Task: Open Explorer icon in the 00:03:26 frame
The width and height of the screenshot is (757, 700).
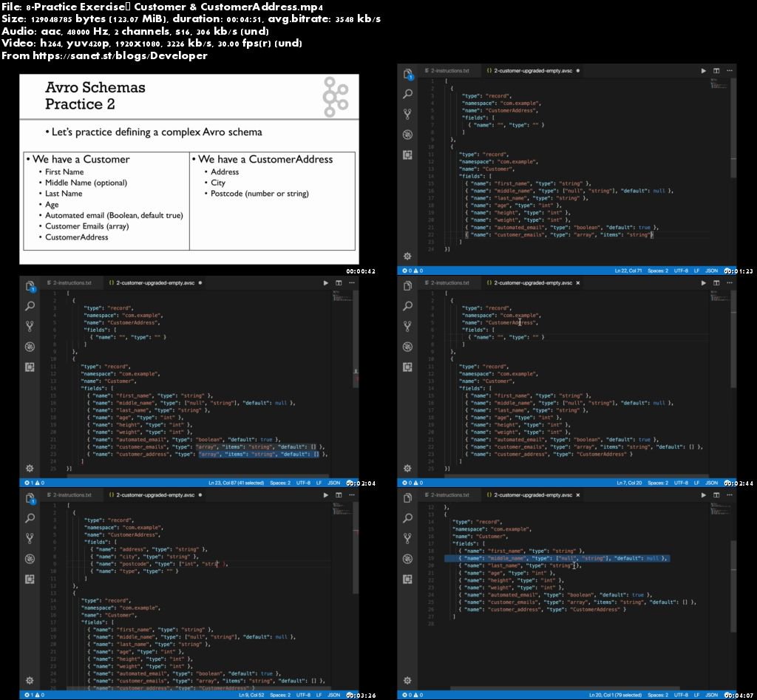Action: (x=30, y=497)
